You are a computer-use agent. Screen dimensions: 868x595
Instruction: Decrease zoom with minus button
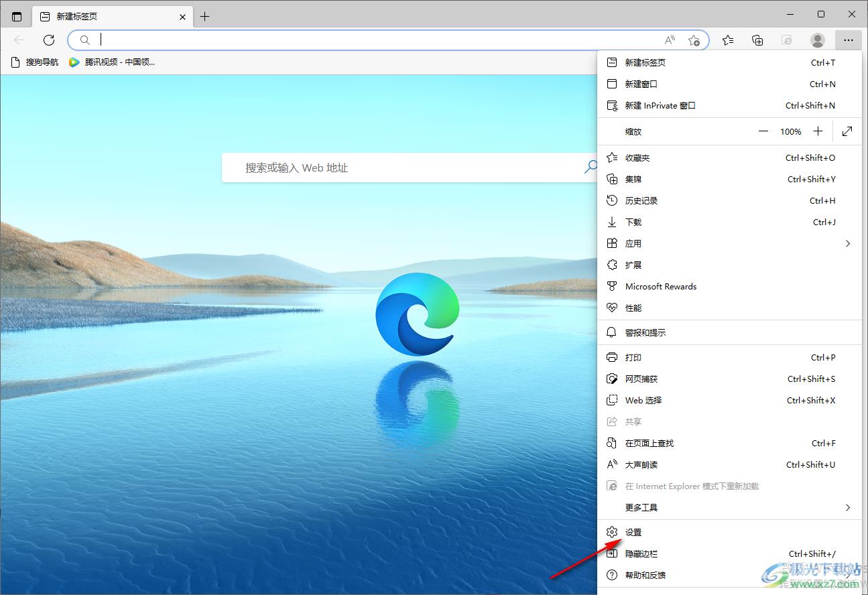(763, 131)
